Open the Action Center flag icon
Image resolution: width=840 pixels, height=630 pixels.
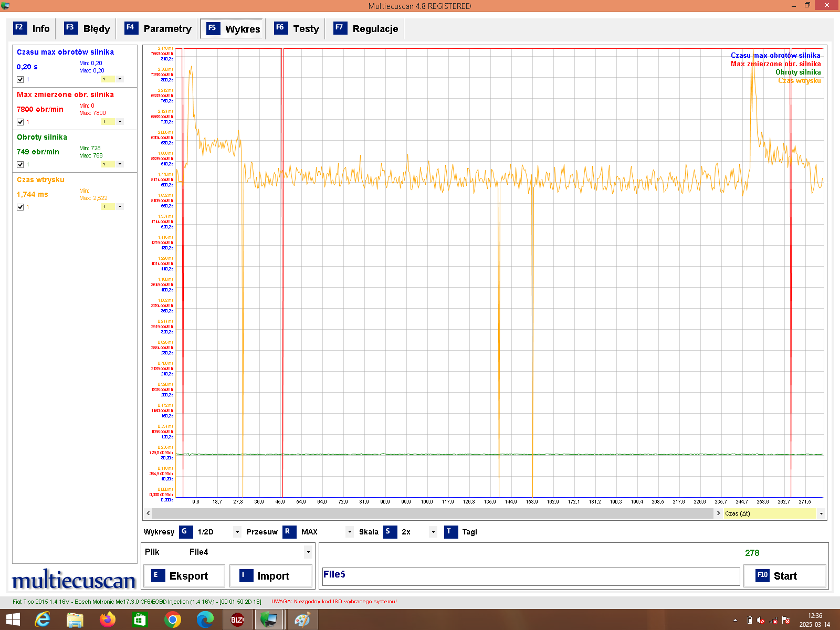point(786,620)
